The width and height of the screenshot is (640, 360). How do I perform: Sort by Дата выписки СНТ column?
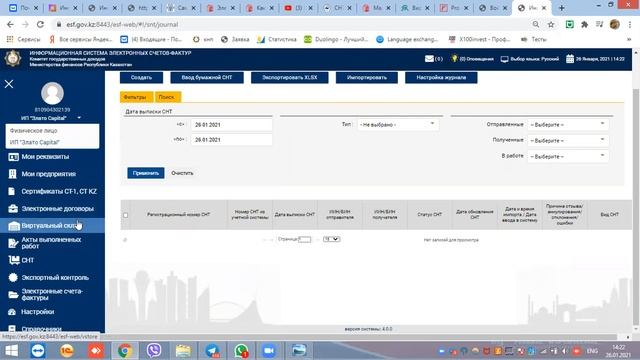coord(295,215)
